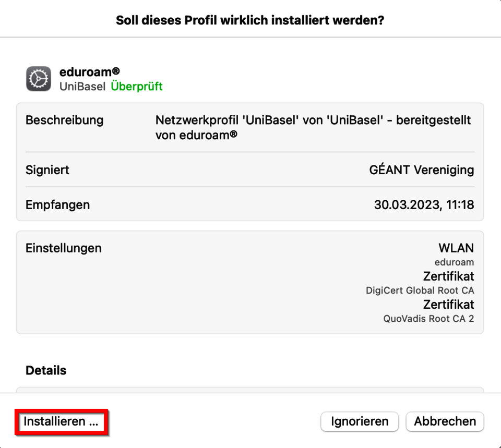Click the eduroam profile gear icon

(x=39, y=79)
